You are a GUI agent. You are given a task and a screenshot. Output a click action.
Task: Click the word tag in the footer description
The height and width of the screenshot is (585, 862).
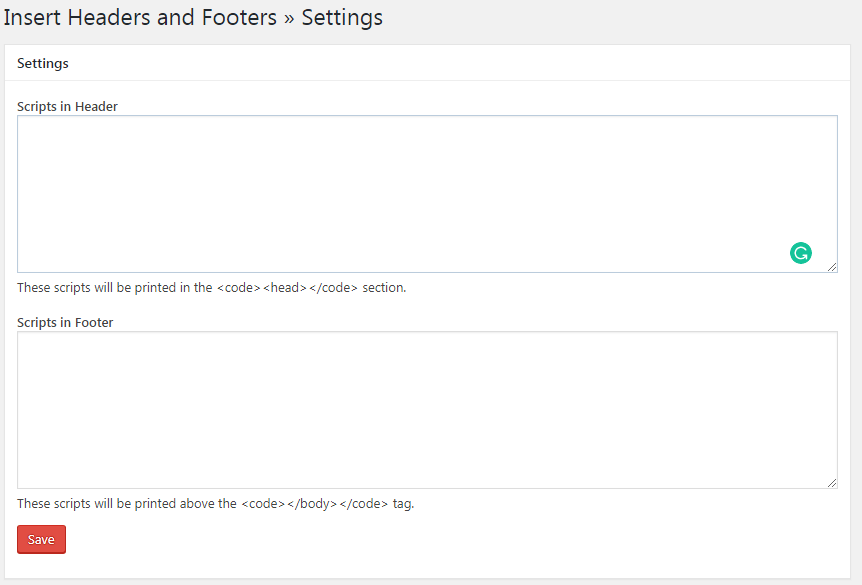click(400, 503)
